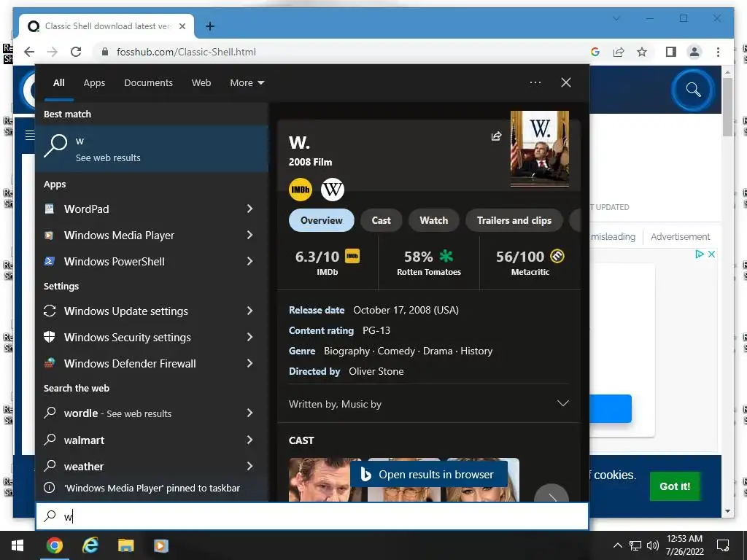
Task: Close the Windows search panel
Action: click(566, 82)
